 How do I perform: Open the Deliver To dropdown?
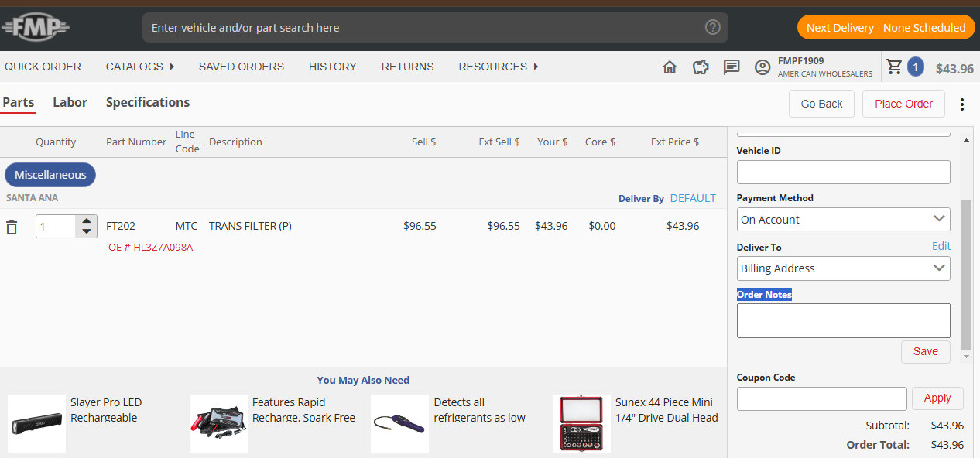[844, 268]
